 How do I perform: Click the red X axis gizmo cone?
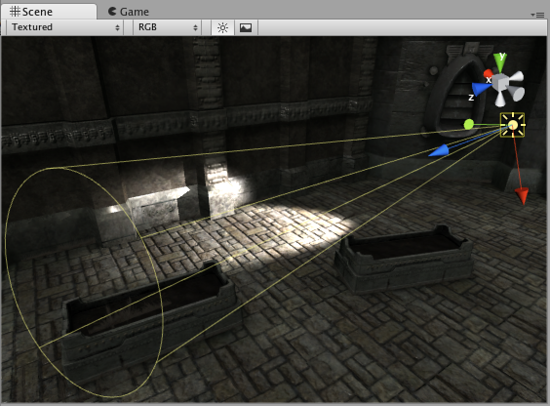(488, 74)
